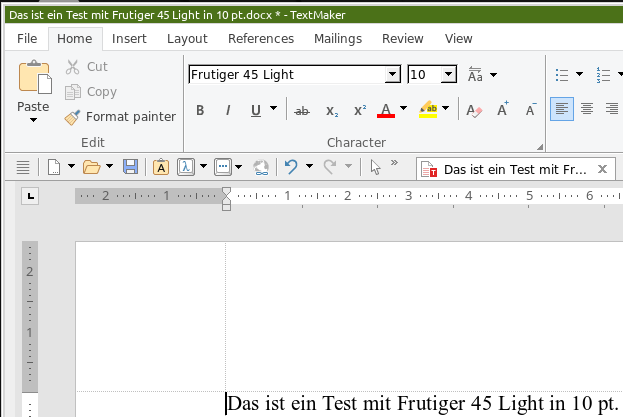Click the numbered list icon

(603, 75)
